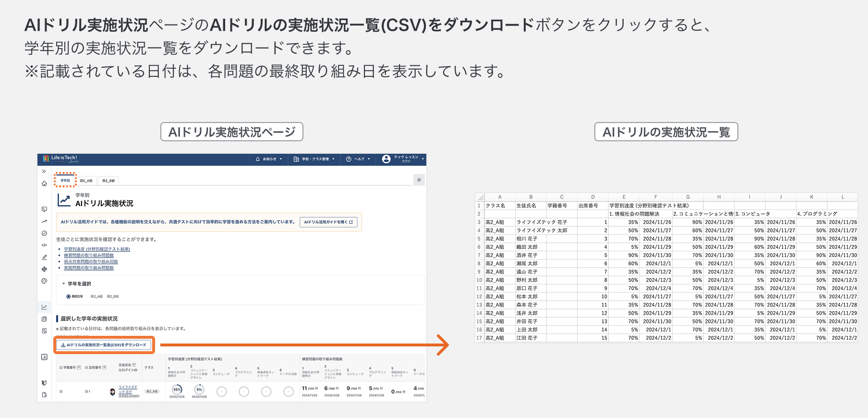Toggle the ログインID header checkbox

120,370
